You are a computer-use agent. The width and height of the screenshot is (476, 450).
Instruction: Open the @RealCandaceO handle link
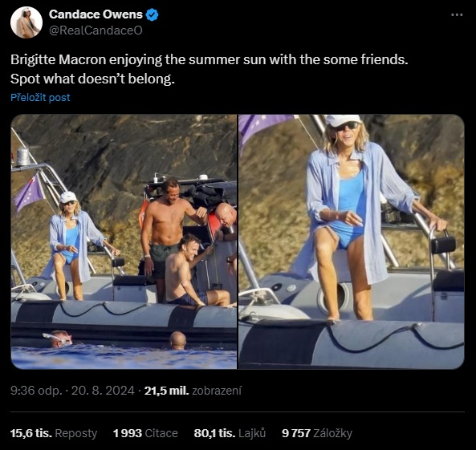pyautogui.click(x=96, y=30)
